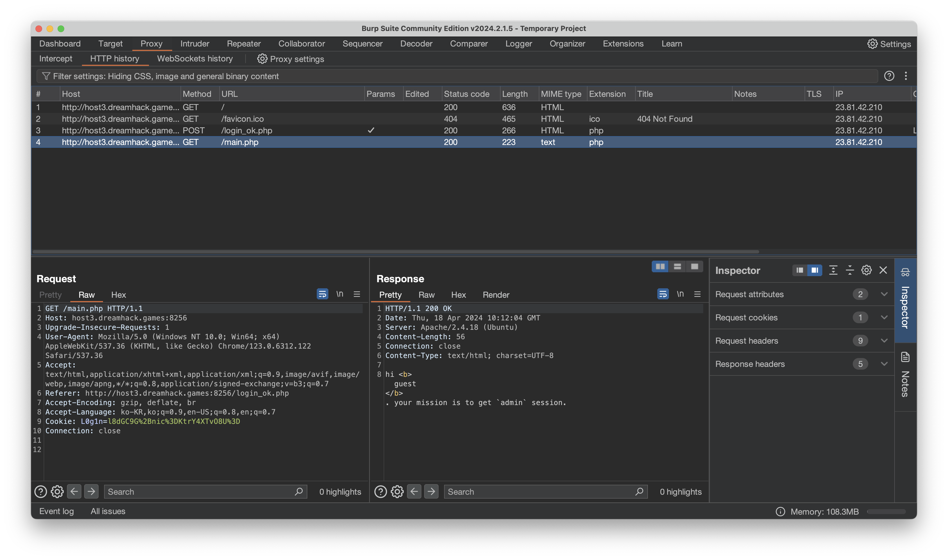Open the Inspector settings gear icon
This screenshot has width=948, height=560.
coord(866,270)
